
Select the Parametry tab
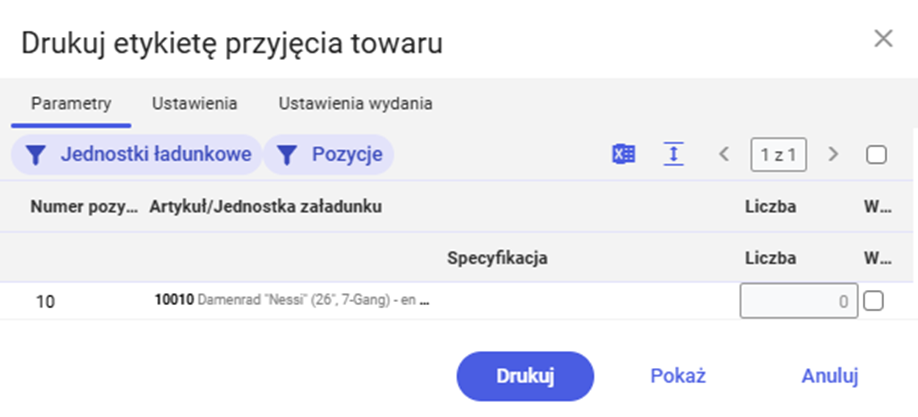(x=71, y=104)
